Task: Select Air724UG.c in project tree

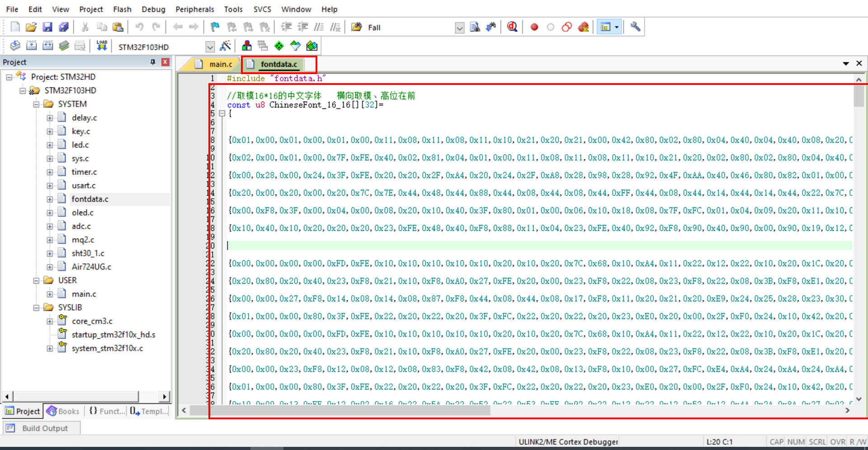Action: point(91,267)
